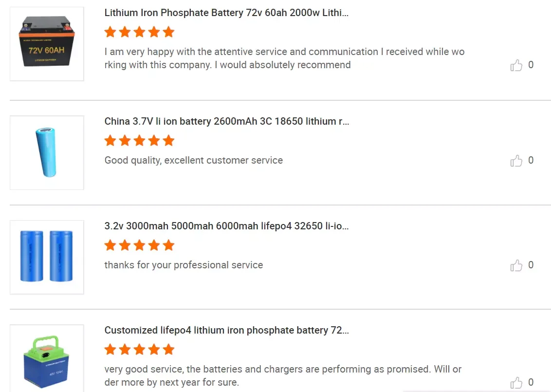View the two blue 32650 cells image
The image size is (551, 392).
[x=47, y=257]
